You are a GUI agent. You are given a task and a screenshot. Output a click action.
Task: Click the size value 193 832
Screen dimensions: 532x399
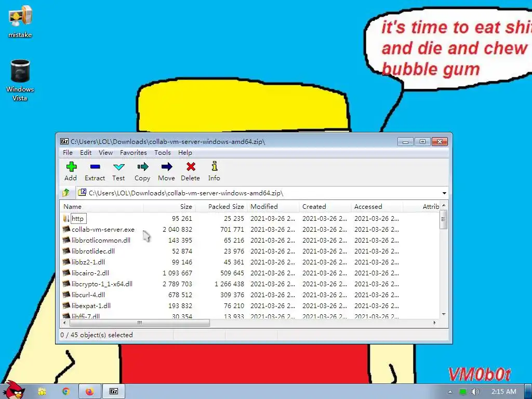click(x=180, y=305)
